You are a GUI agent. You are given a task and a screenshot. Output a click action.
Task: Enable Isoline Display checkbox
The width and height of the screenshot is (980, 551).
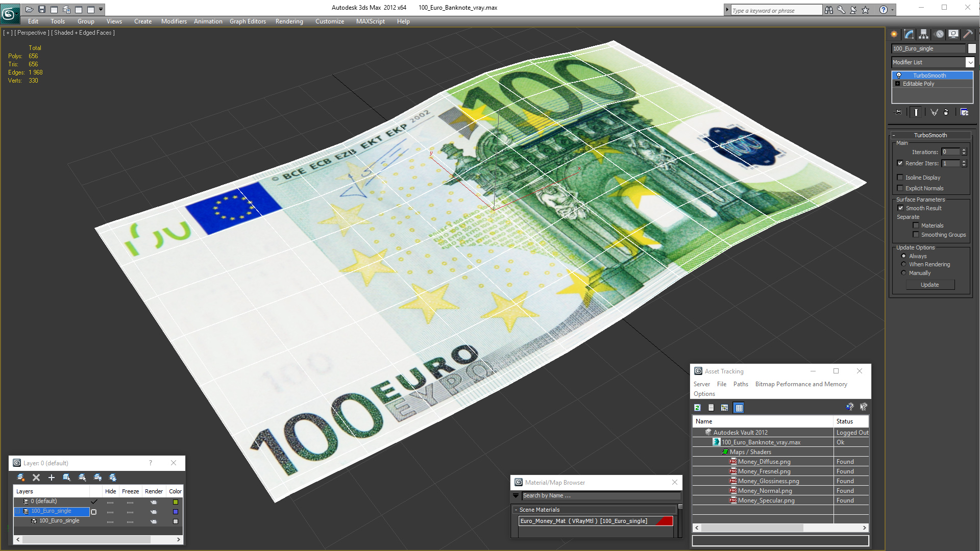[900, 178]
